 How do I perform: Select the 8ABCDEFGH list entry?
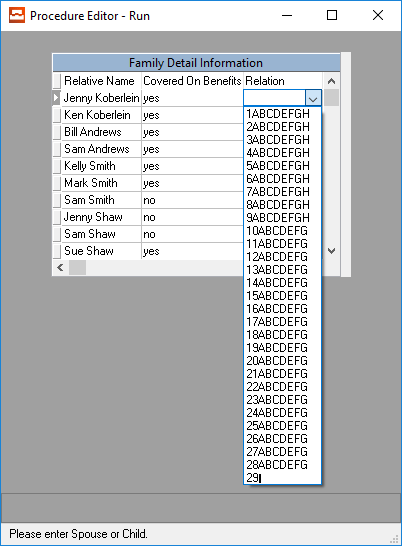pyautogui.click(x=282, y=205)
